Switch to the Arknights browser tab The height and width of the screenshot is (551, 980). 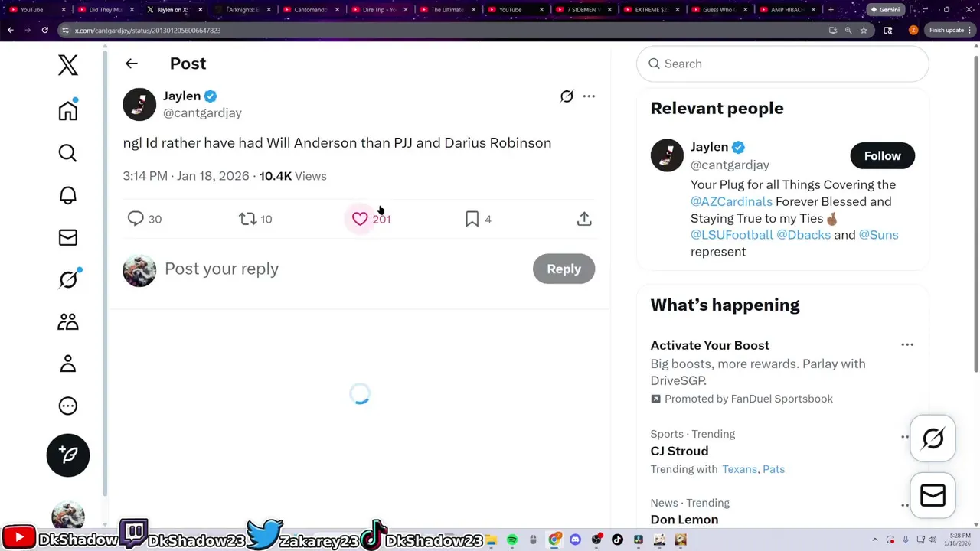click(242, 10)
